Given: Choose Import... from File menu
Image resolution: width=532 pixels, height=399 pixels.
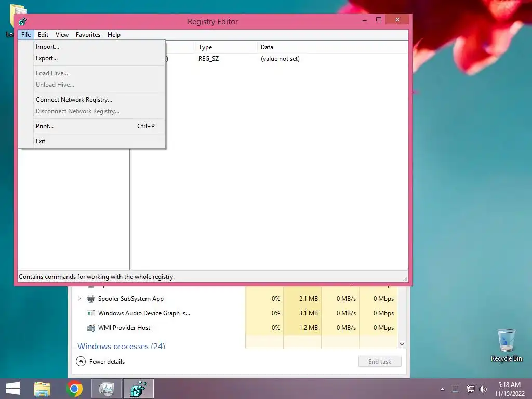Looking at the screenshot, I should [91, 47].
